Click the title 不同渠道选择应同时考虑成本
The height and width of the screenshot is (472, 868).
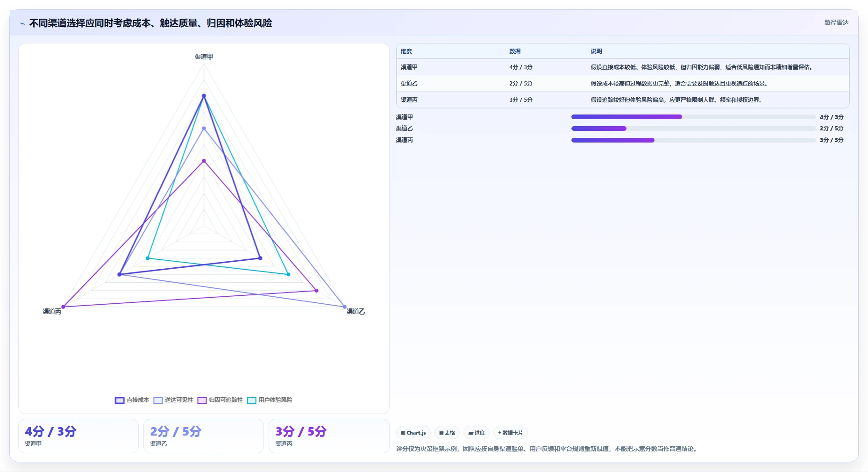click(150, 23)
